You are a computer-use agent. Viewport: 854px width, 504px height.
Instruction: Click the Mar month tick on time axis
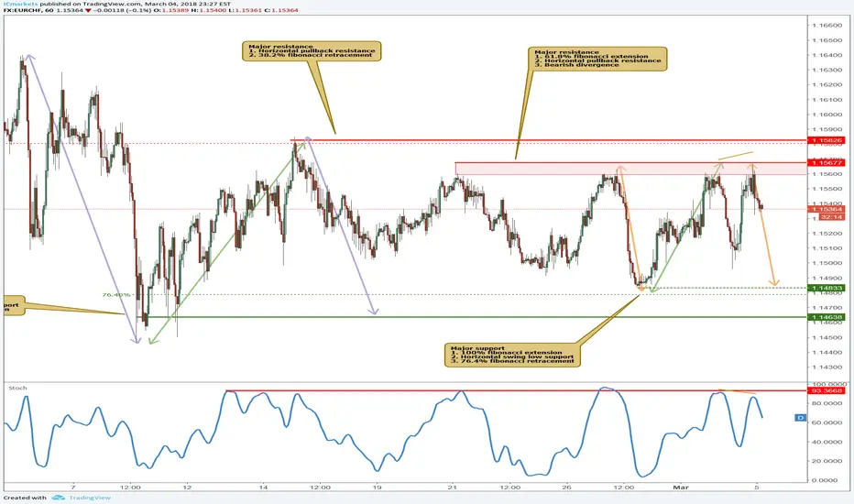[681, 488]
